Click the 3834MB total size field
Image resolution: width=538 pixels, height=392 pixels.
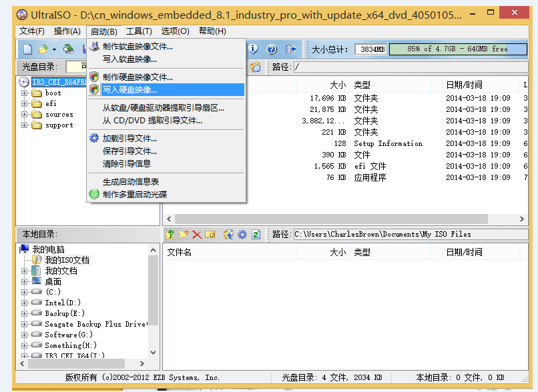[x=370, y=49]
